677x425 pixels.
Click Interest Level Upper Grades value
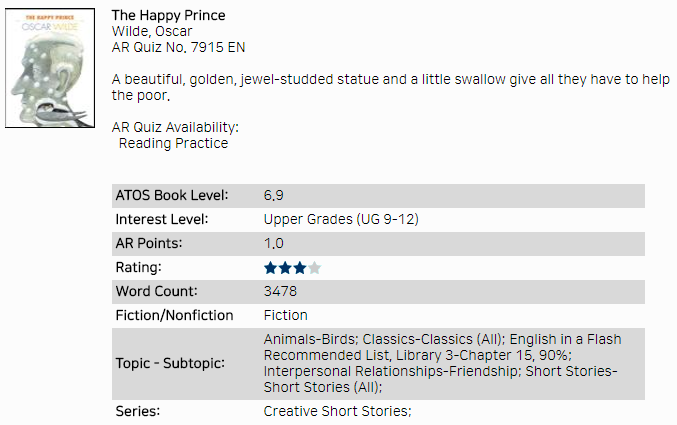[x=341, y=219]
